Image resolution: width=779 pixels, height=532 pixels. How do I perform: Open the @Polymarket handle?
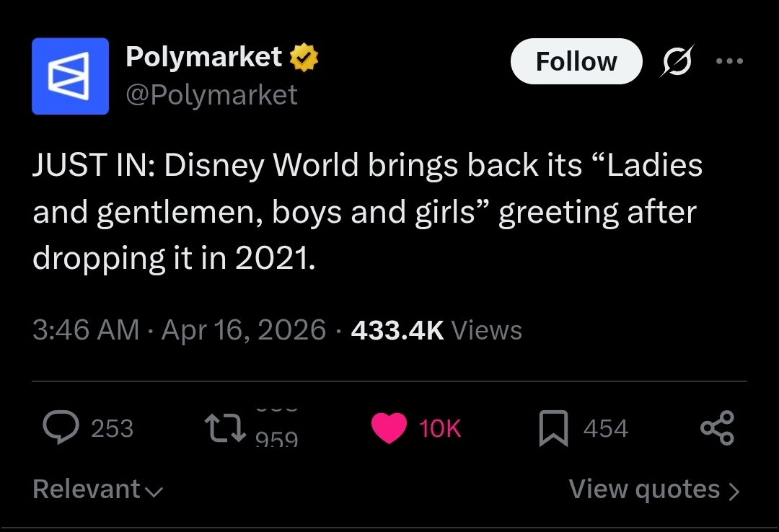tap(211, 94)
